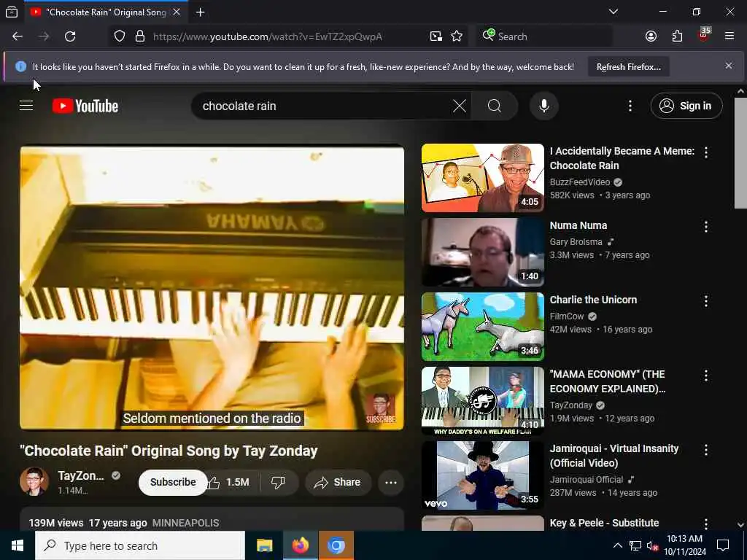The image size is (747, 560).
Task: Bookmark this page with star icon
Action: point(457,36)
